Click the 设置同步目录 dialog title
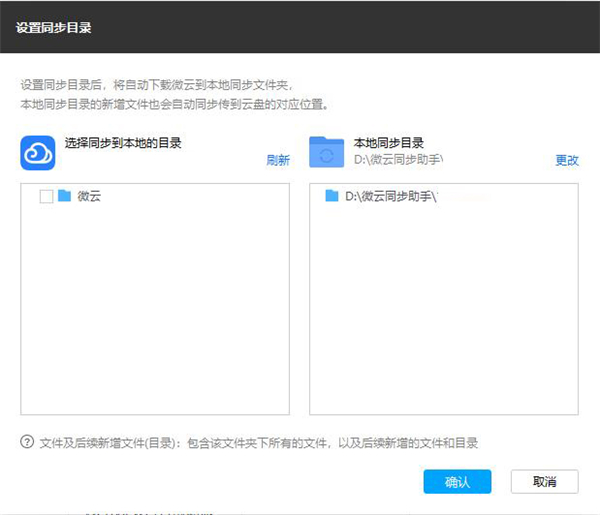600x515 pixels. click(x=54, y=27)
